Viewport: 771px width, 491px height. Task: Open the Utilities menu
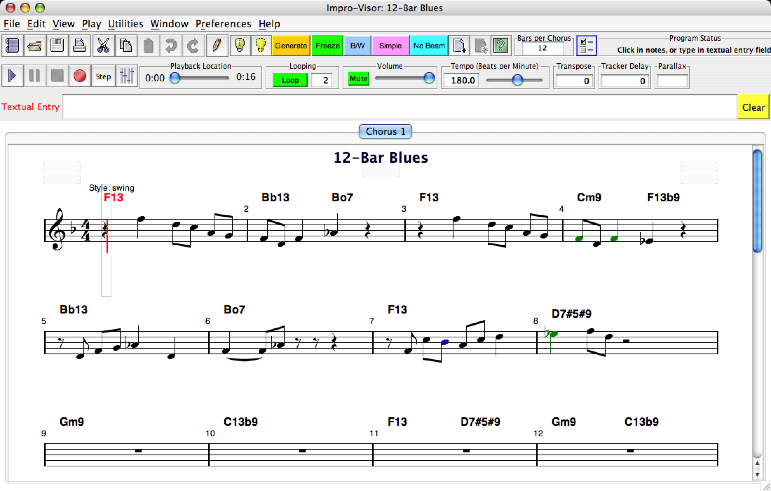pyautogui.click(x=126, y=23)
